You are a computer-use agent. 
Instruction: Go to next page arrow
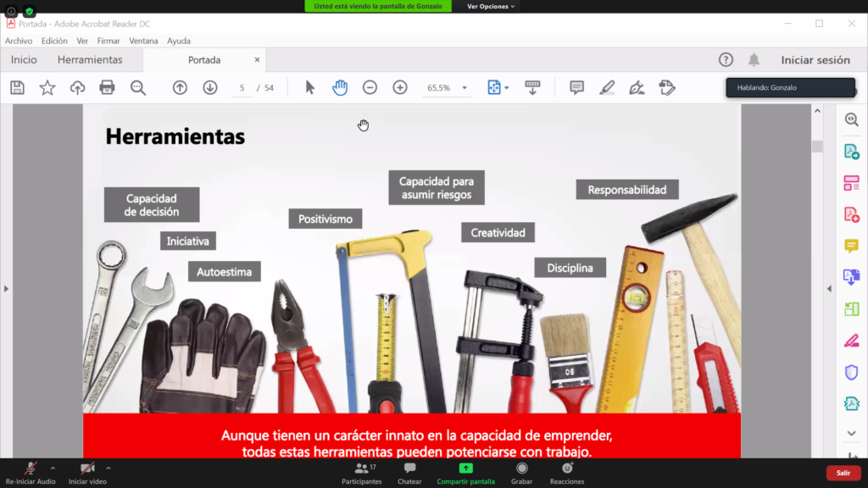tap(210, 87)
